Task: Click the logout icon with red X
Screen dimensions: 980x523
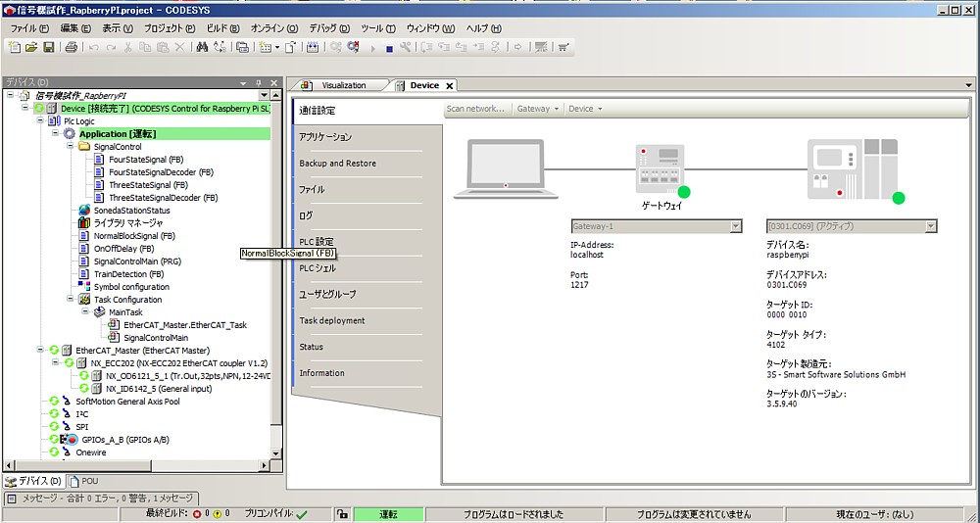Action: tap(354, 47)
